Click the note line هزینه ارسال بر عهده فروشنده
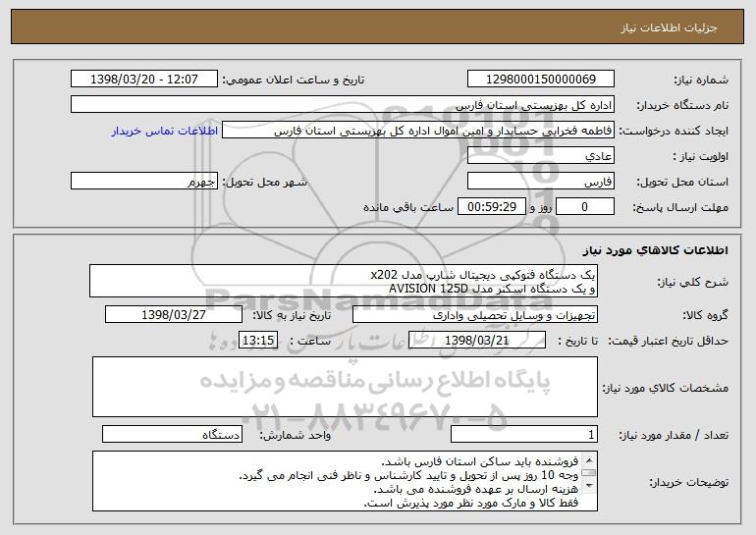756x535 pixels. coord(476,489)
